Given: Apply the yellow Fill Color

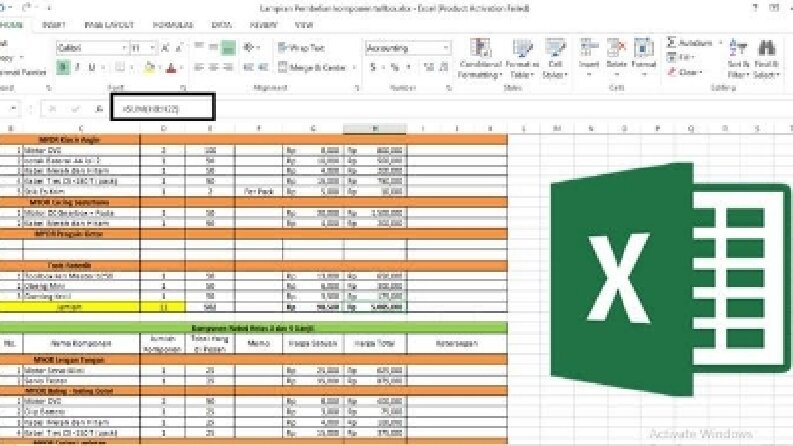Looking at the screenshot, I should tap(150, 67).
